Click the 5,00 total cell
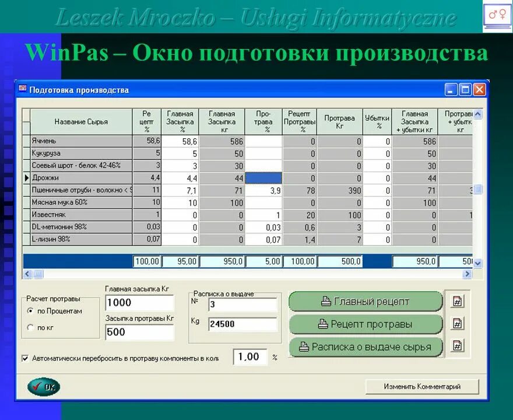Image resolution: width=513 pixels, height=420 pixels. 263,261
